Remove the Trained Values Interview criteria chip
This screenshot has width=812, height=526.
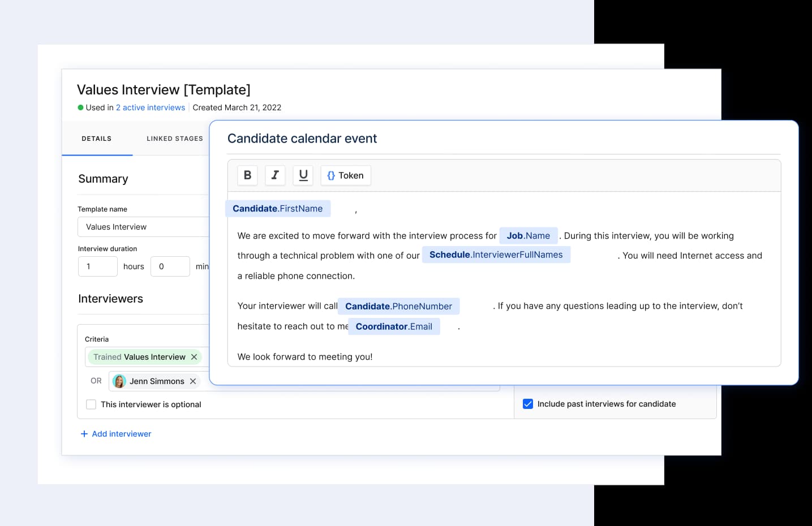[194, 357]
